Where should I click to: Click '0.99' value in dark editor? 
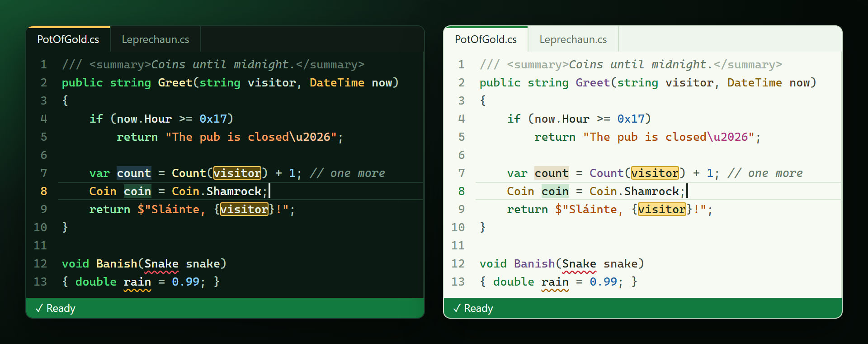[186, 282]
